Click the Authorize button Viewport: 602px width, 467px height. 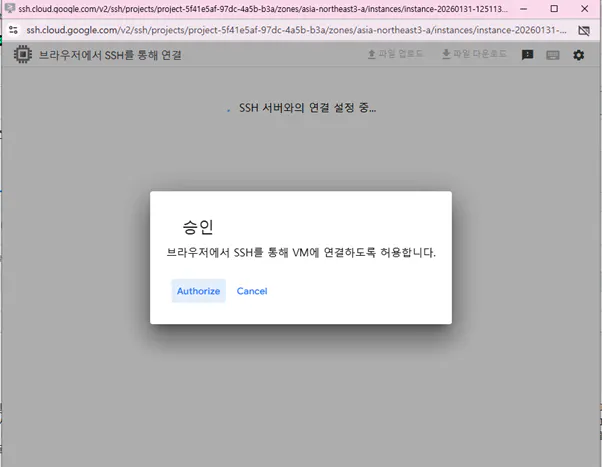[x=198, y=291]
